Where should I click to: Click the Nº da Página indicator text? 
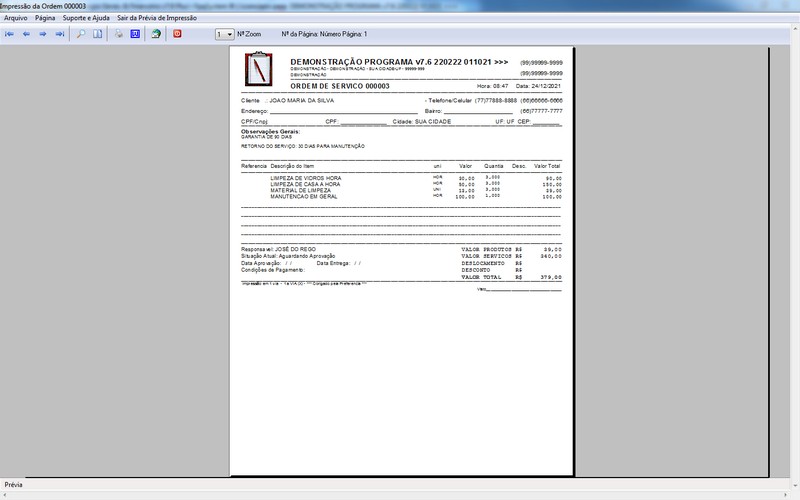click(324, 34)
